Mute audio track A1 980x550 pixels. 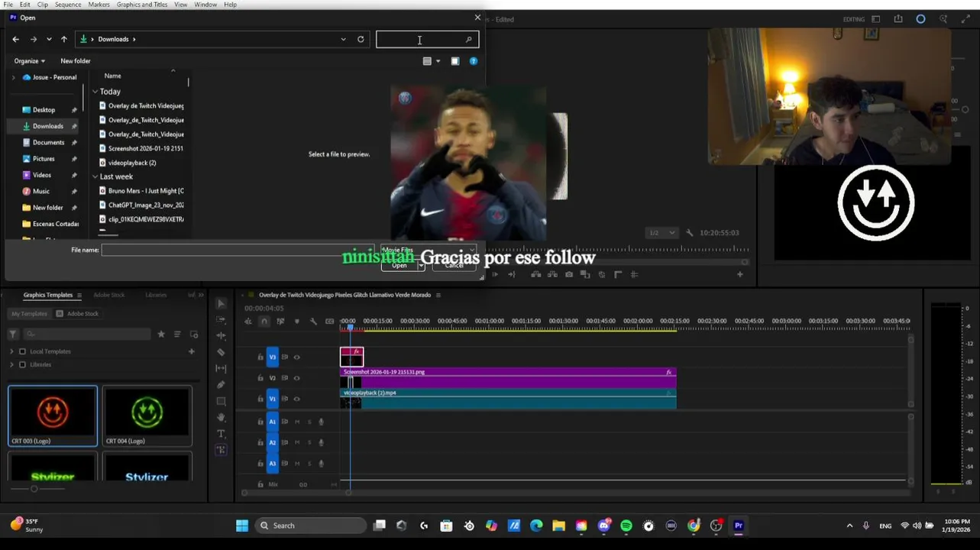(297, 422)
